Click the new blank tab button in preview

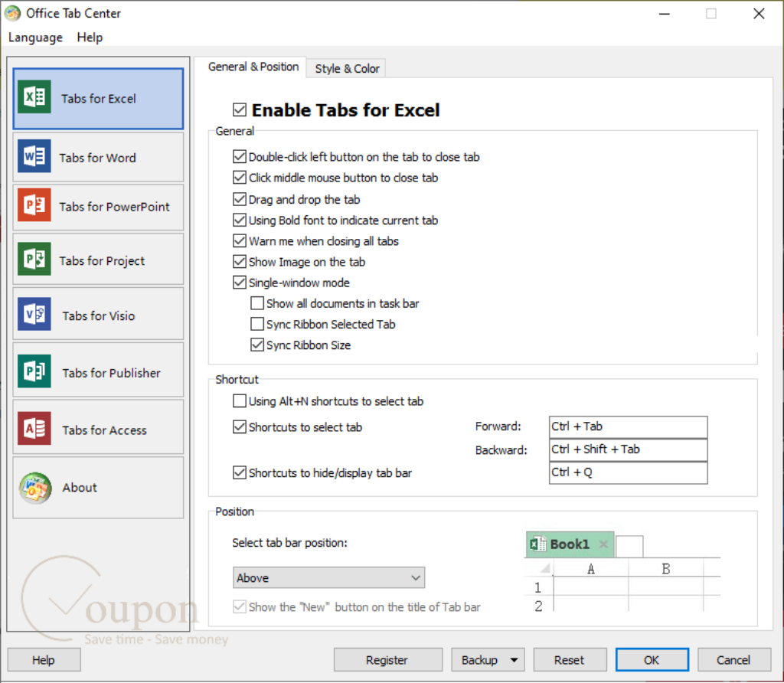[629, 546]
